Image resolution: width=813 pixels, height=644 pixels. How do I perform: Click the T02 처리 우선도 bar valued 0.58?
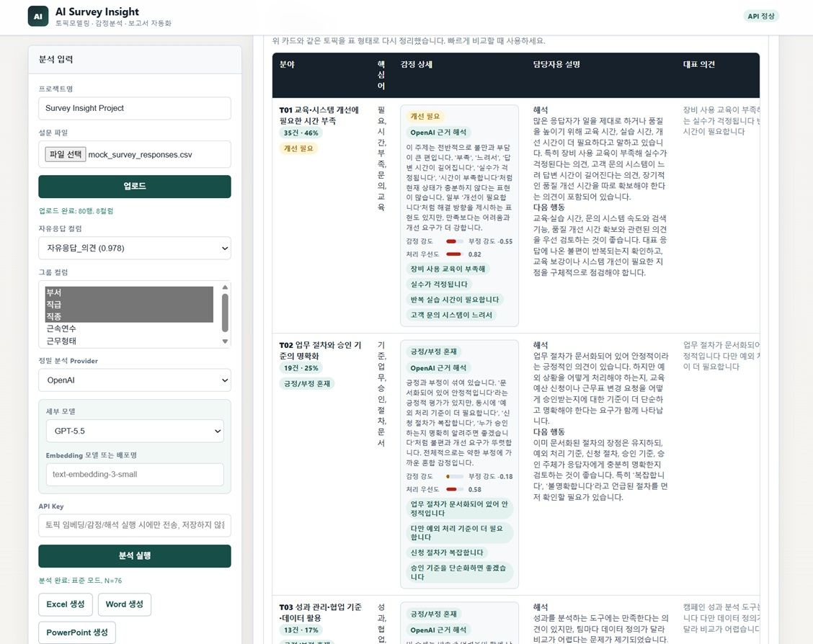(455, 489)
